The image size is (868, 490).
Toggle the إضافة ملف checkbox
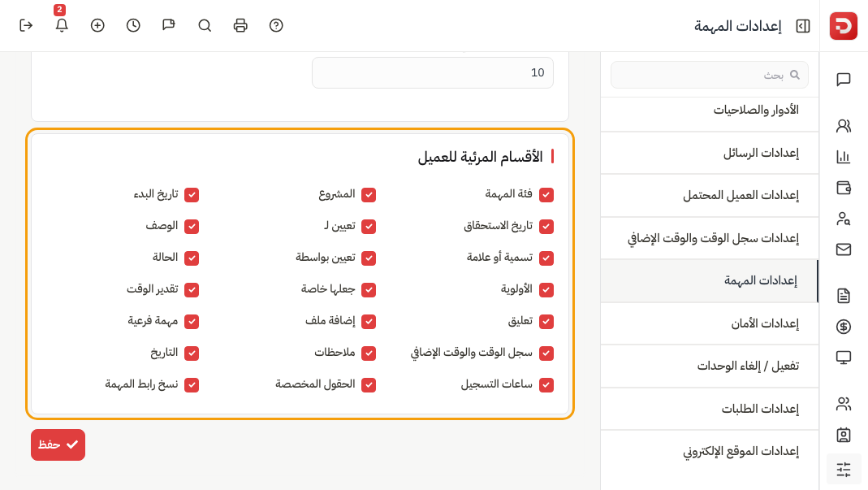(x=369, y=322)
